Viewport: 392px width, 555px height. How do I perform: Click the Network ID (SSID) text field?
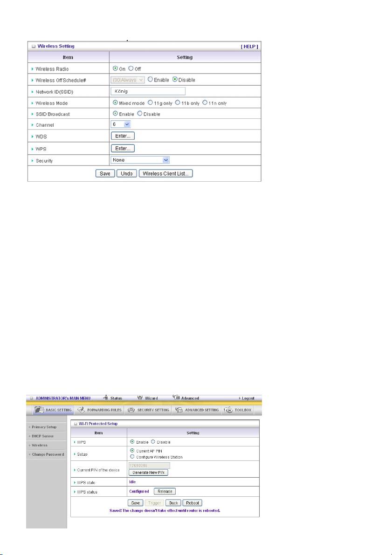tap(148, 91)
